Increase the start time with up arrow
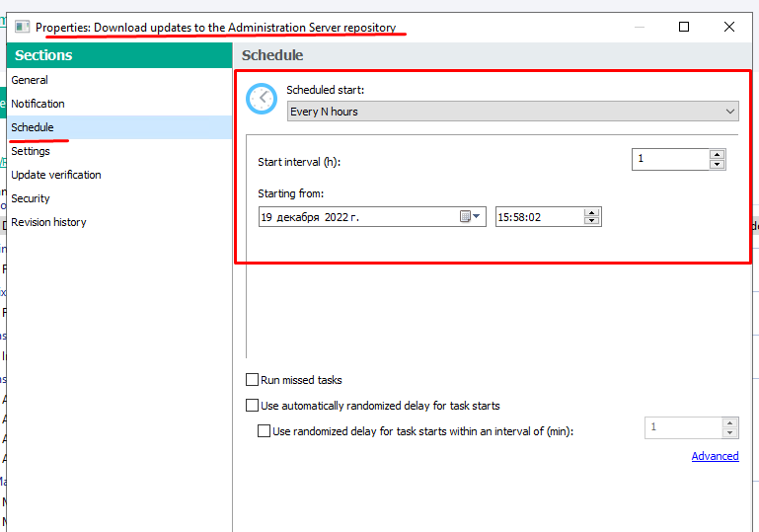The image size is (759, 532). 591,212
